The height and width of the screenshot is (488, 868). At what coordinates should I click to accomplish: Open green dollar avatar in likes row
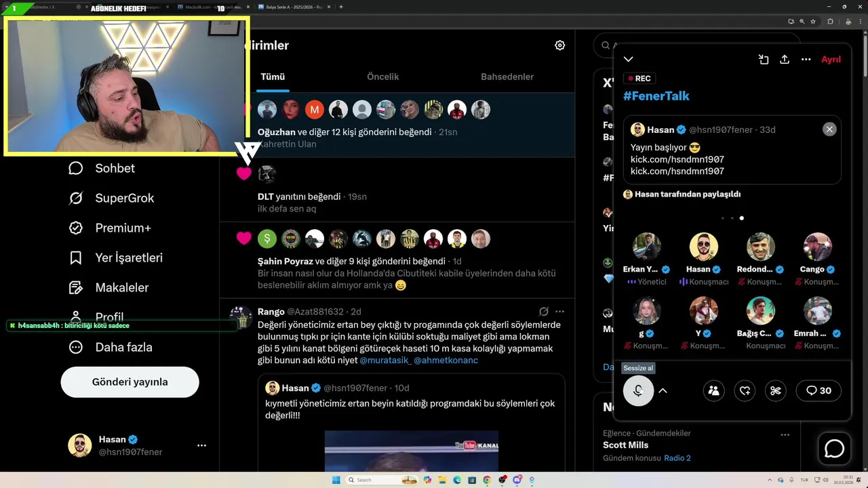[x=267, y=239]
